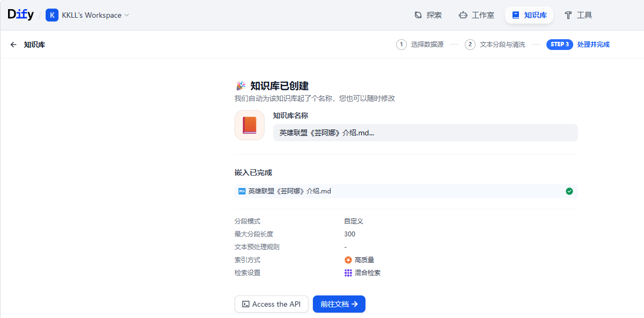Image resolution: width=644 pixels, height=318 pixels.
Task: Open the 探索 tab
Action: pyautogui.click(x=428, y=15)
